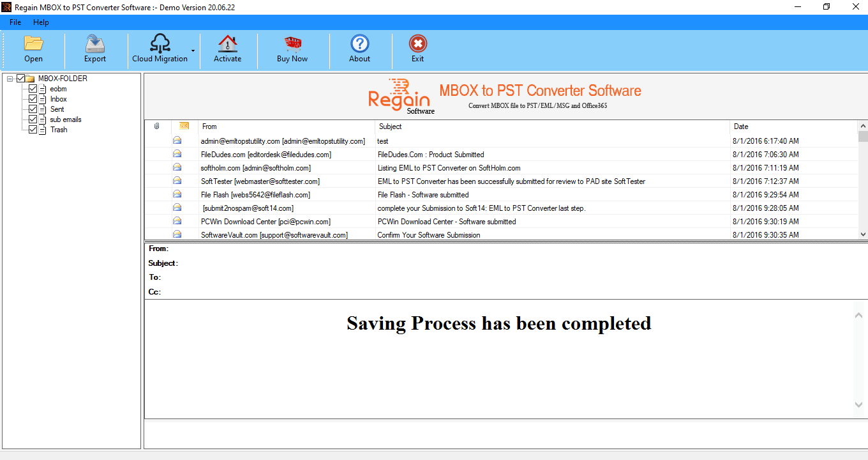Screen dimensions: 868x460
Task: Collapse the MBOX-FOLDER tree node
Action: (8, 78)
